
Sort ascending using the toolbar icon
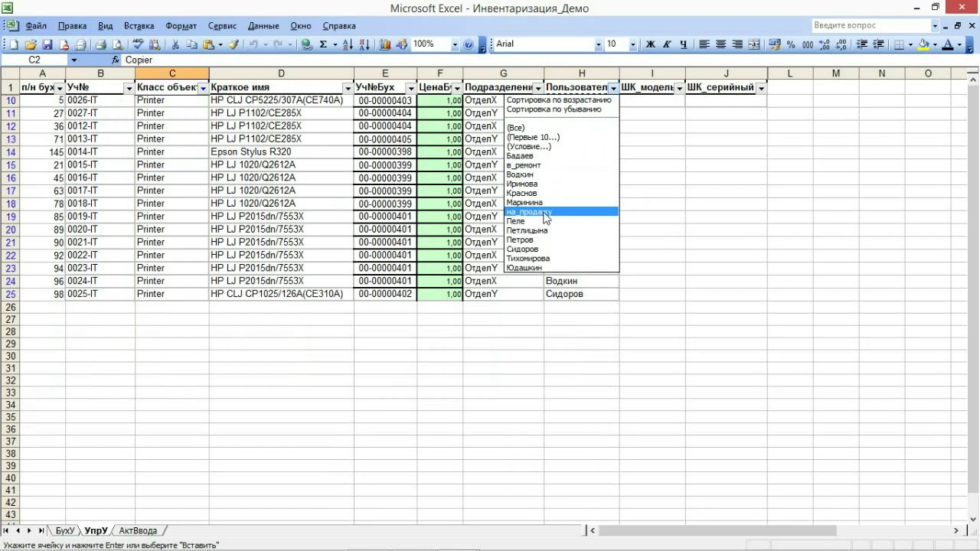point(348,44)
